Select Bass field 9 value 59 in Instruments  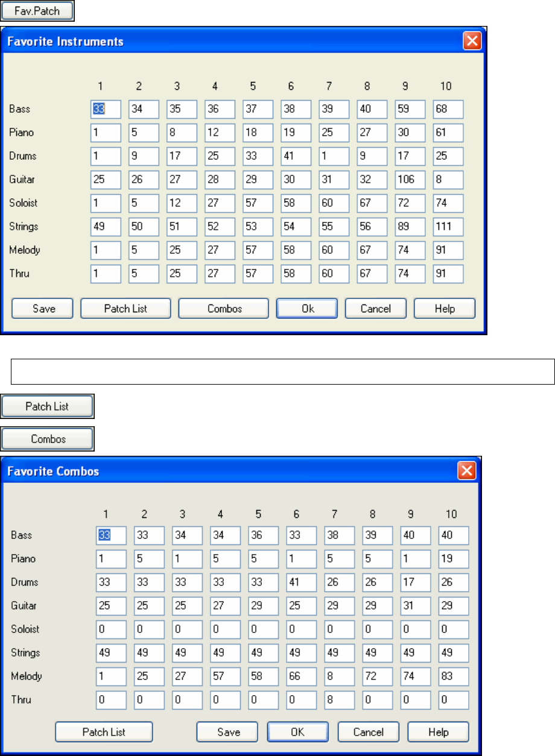point(410,109)
